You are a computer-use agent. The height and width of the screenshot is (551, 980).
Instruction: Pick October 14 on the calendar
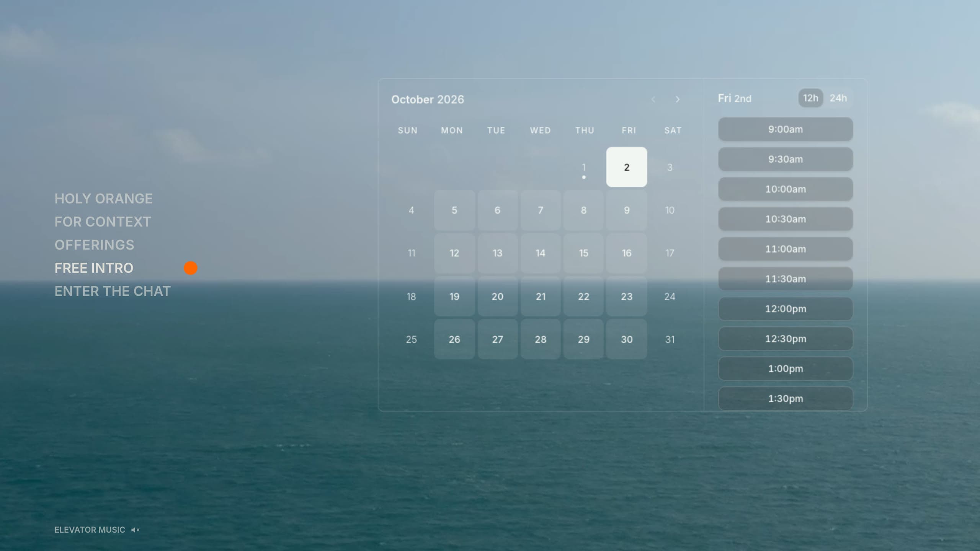[541, 253]
